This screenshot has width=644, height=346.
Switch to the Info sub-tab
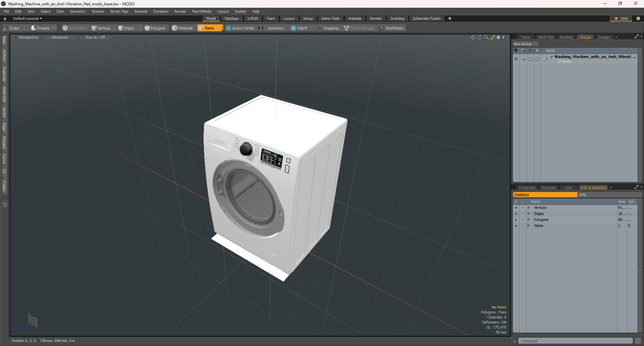[610, 195]
